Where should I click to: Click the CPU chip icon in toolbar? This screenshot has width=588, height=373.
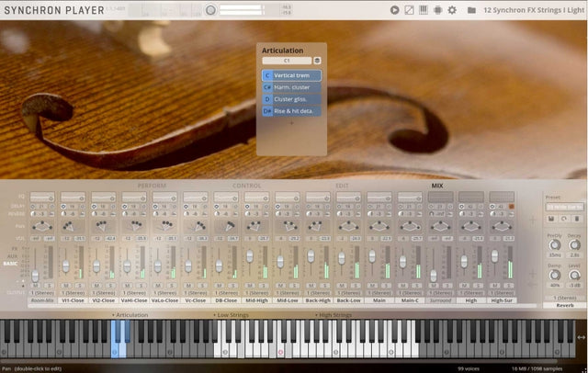(x=437, y=10)
